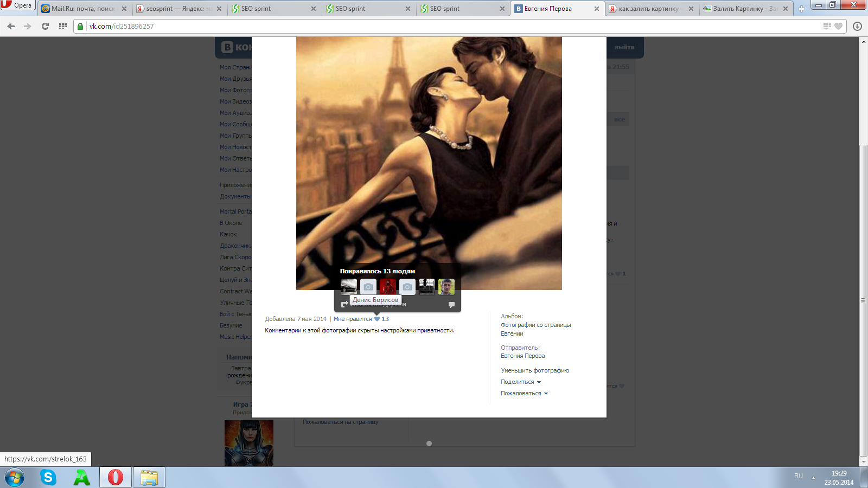Close the Mail.Ru tab
868x488 pixels.
click(x=124, y=9)
